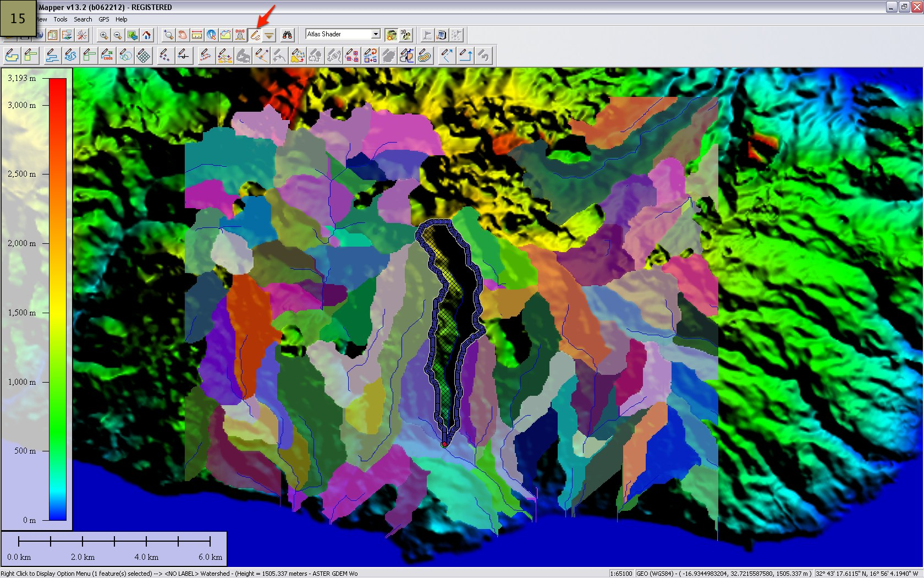
Task: Click the "2,000 m" legend label
Action: [x=21, y=243]
